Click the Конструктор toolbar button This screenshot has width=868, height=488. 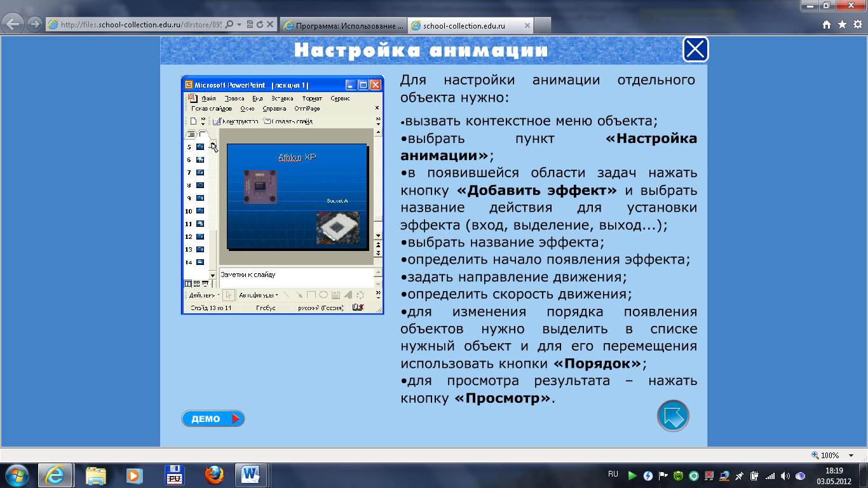(x=236, y=121)
